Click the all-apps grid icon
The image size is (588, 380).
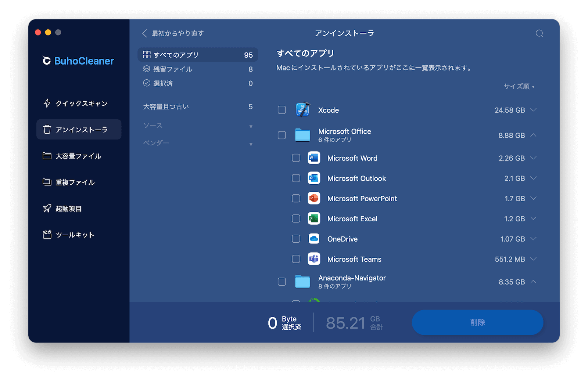coord(147,55)
